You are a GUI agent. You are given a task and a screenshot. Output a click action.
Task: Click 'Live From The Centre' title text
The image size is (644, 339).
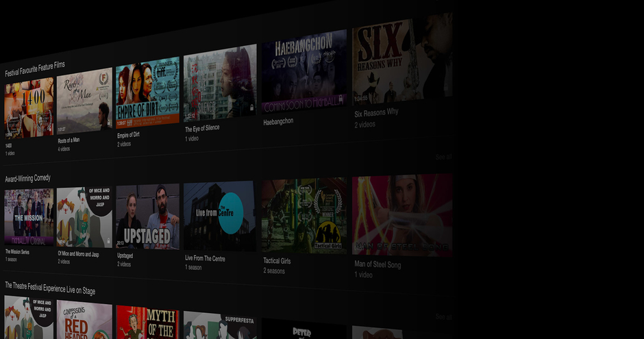point(205,258)
